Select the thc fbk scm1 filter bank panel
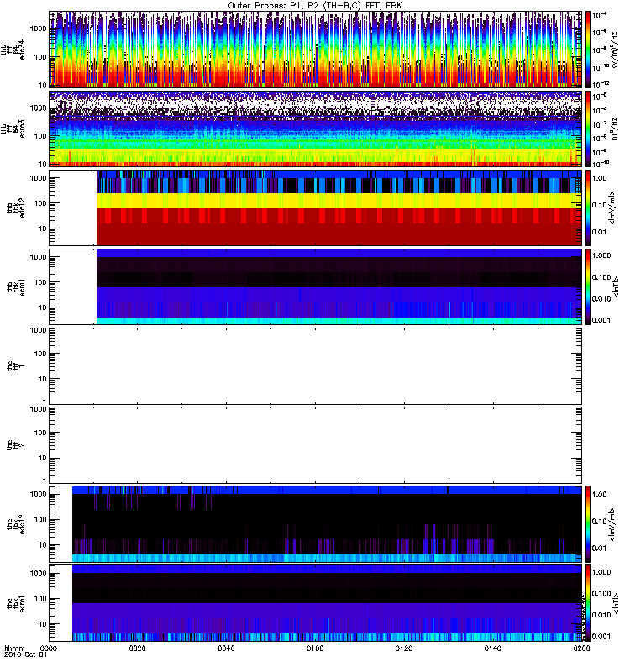The width and height of the screenshot is (630, 672). click(316, 603)
